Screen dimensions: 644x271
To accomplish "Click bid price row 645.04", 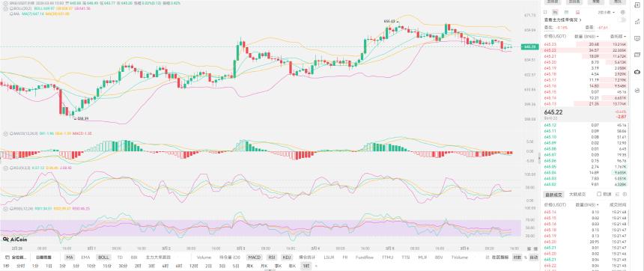I will point(586,173).
